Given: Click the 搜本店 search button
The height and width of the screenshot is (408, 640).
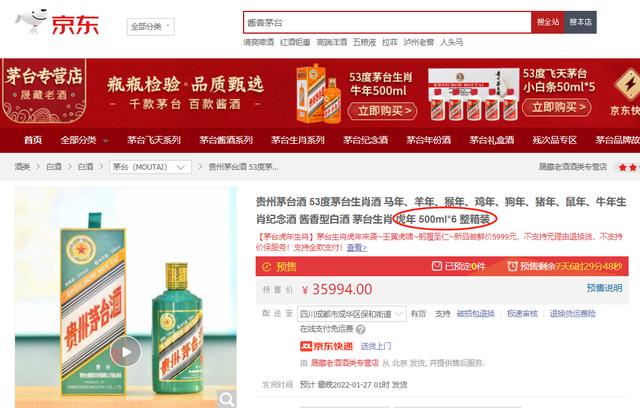Looking at the screenshot, I should 580,22.
